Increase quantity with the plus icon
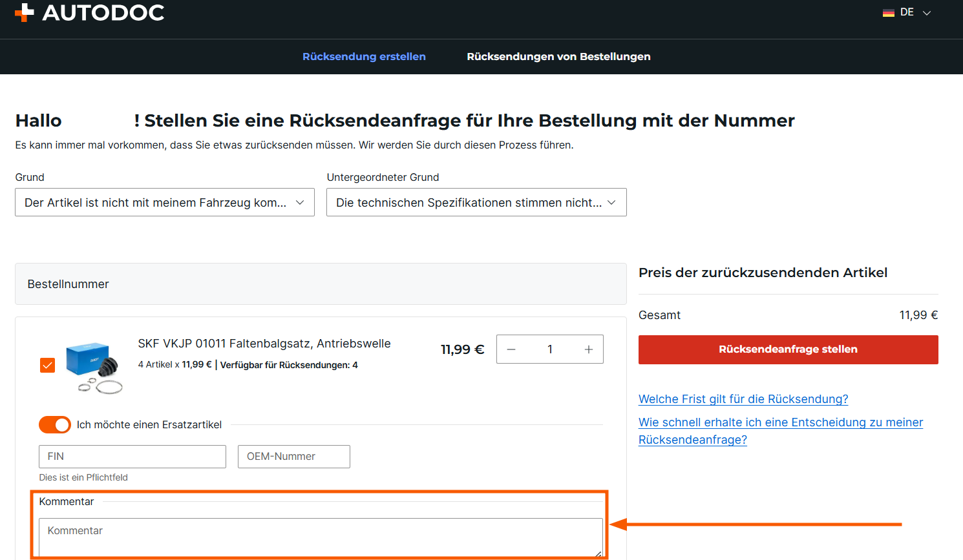This screenshot has width=963, height=560. pos(589,349)
